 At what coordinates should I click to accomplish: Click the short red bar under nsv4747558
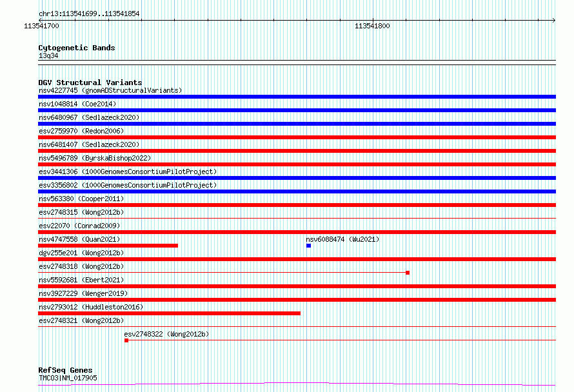click(108, 246)
